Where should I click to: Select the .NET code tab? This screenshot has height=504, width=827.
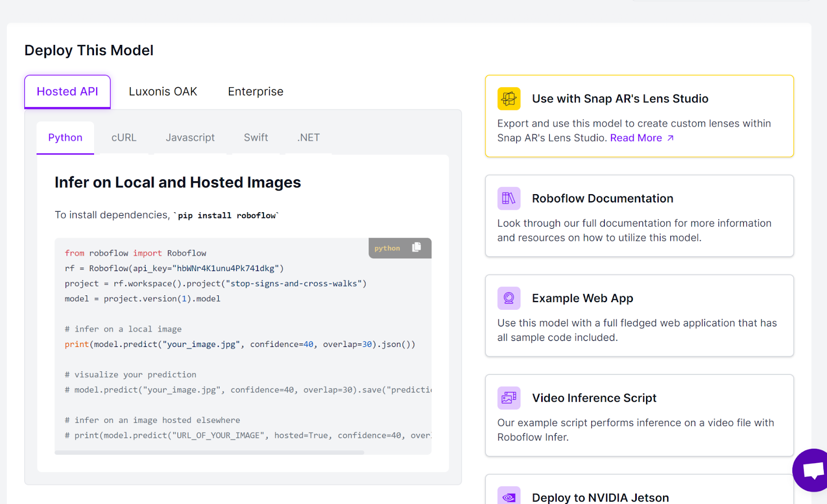pos(309,138)
